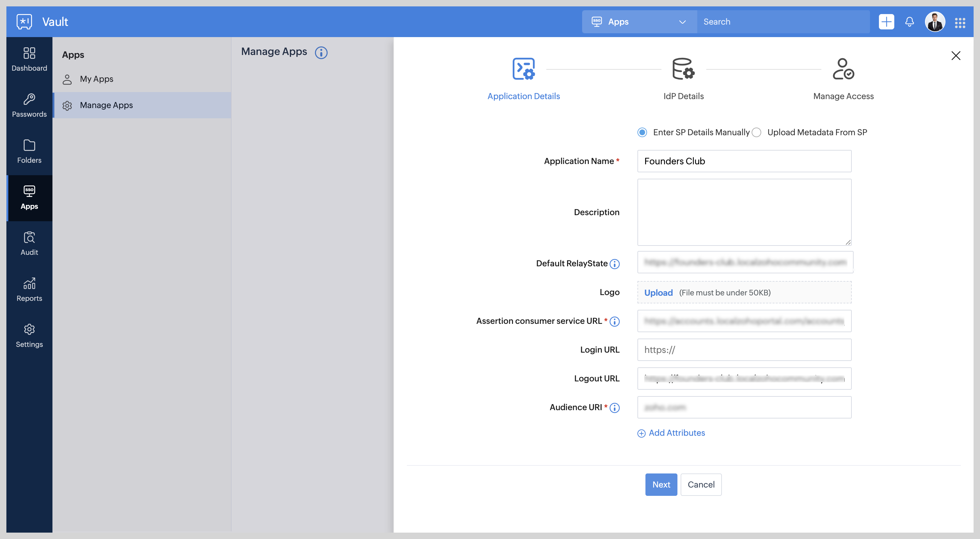Click the Upload logo link
The width and height of the screenshot is (980, 539).
coord(658,293)
